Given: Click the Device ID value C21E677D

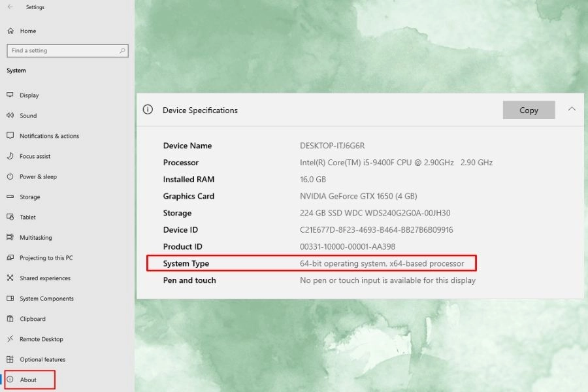Looking at the screenshot, I should pos(376,229).
